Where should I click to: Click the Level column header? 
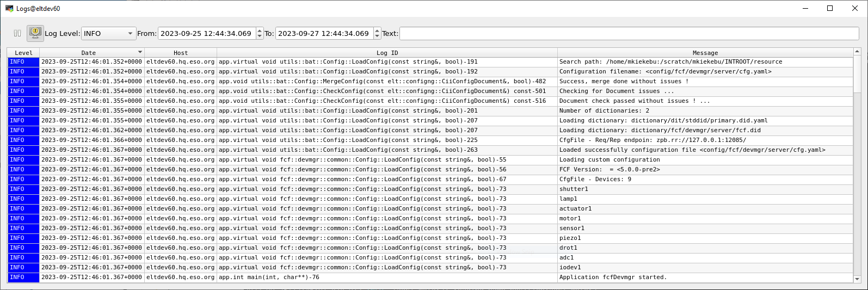23,53
